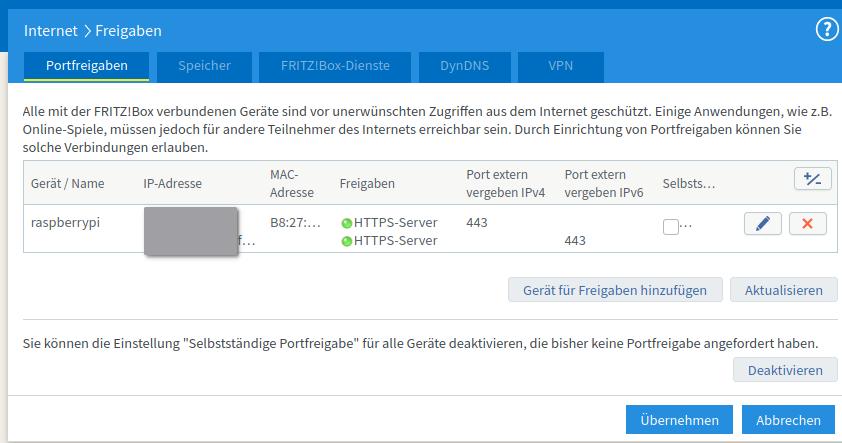
Task: Select the Portfreigaben tab
Action: pos(87,66)
